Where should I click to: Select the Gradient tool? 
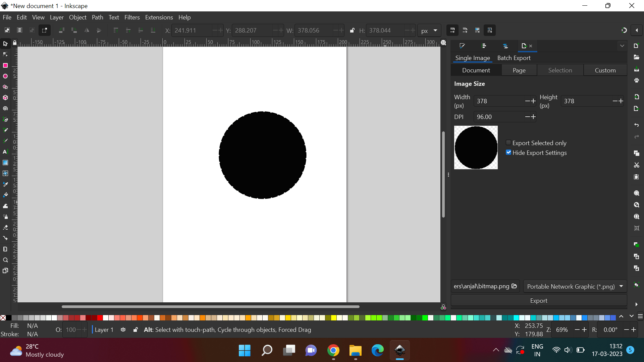[x=5, y=163]
